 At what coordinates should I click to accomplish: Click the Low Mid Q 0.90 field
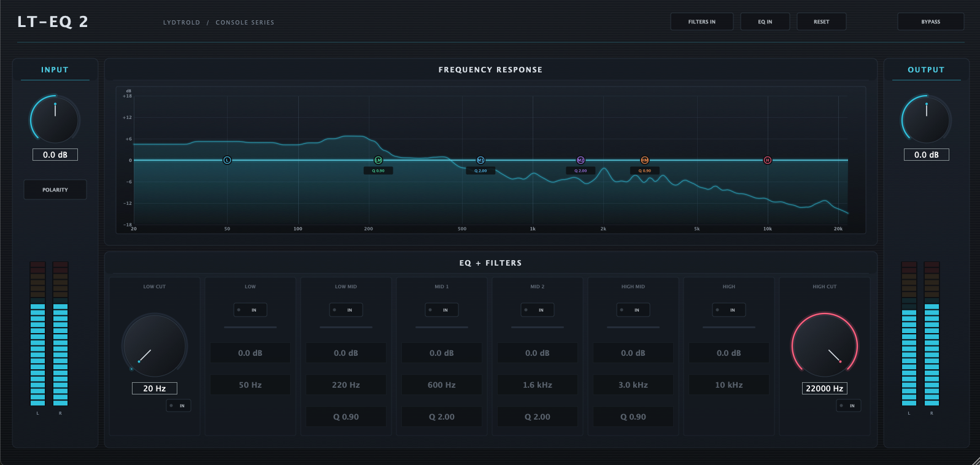(346, 417)
